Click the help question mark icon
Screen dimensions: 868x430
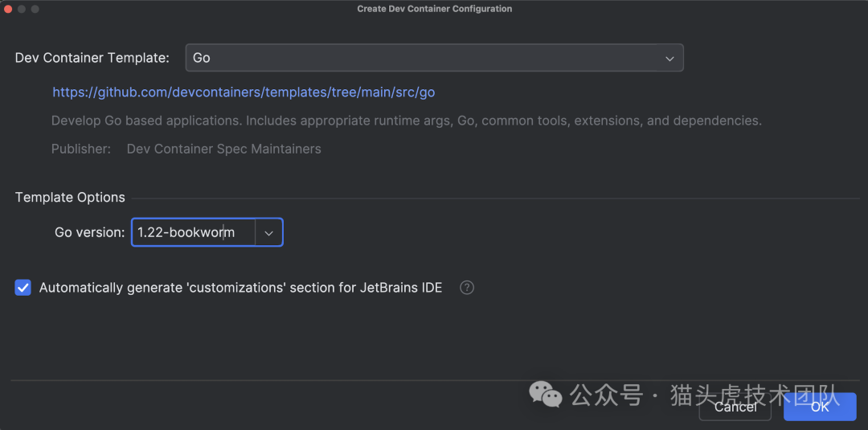tap(467, 288)
